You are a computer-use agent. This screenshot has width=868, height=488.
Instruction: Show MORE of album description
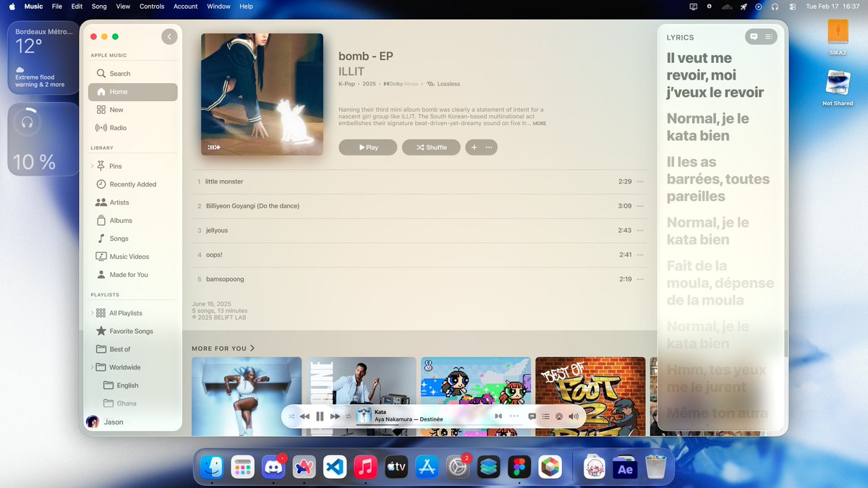click(x=540, y=124)
